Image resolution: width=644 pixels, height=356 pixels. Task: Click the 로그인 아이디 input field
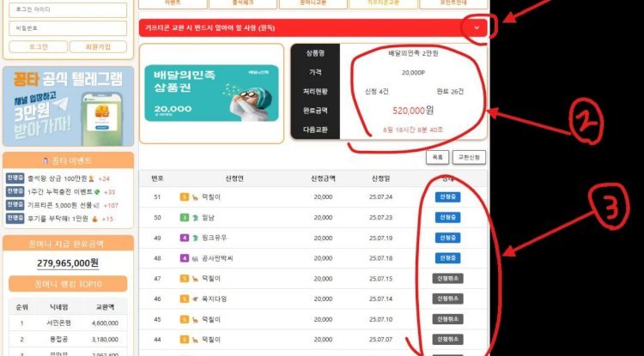pos(68,10)
